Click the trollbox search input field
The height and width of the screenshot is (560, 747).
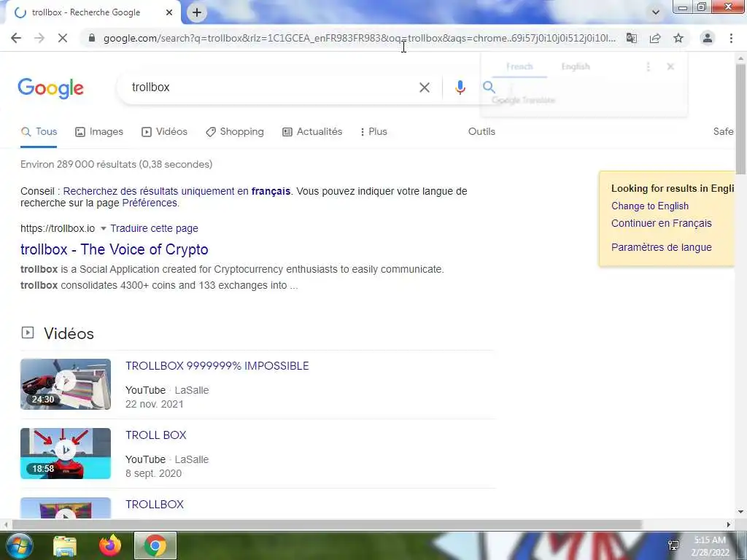click(269, 87)
